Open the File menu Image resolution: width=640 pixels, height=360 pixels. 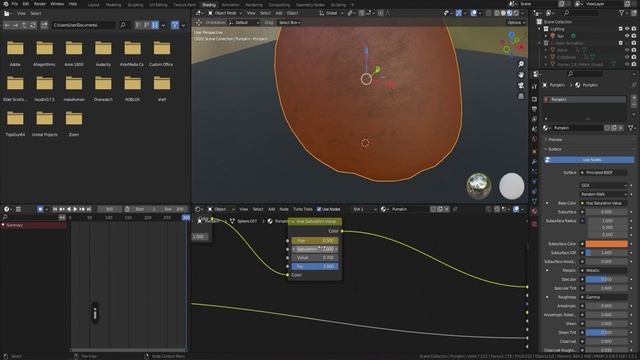(15, 4)
